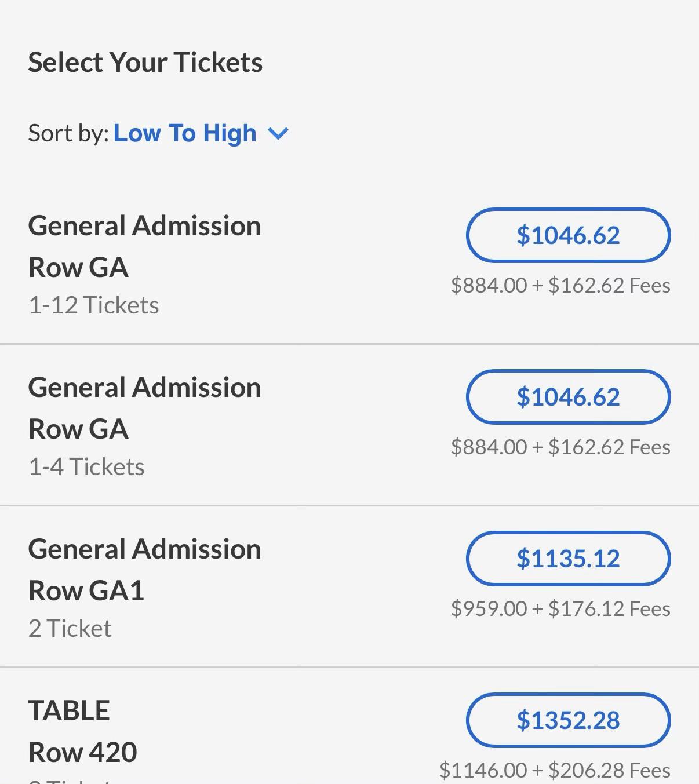Click the $1046.62 button for the 1-12 Tickets listing
Image resolution: width=699 pixels, height=784 pixels.
(568, 235)
